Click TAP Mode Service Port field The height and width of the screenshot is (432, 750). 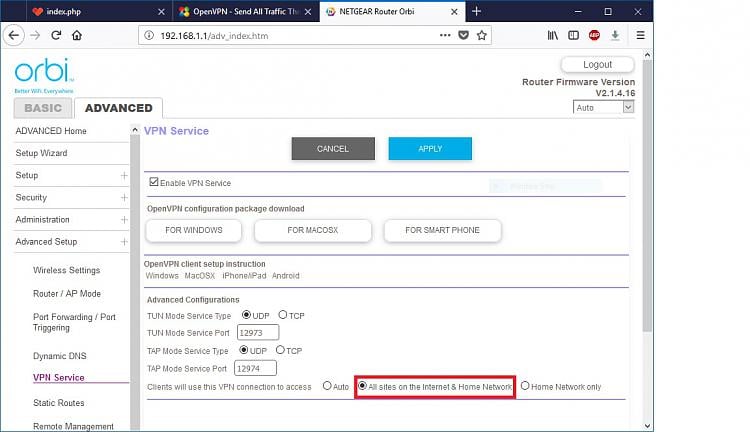[255, 368]
